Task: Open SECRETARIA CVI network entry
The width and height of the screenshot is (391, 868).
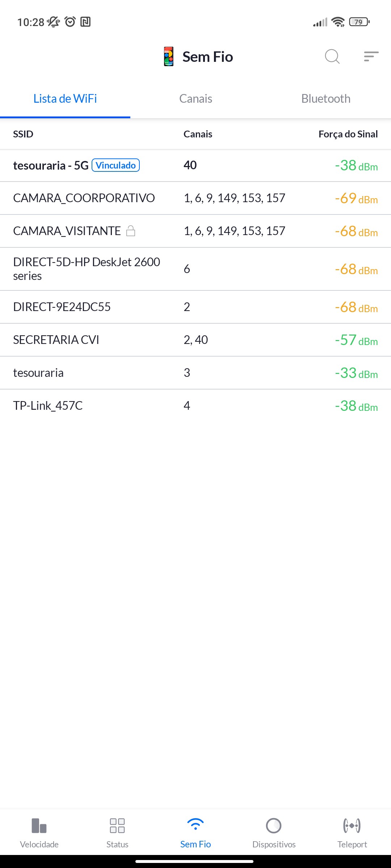Action: pos(56,340)
